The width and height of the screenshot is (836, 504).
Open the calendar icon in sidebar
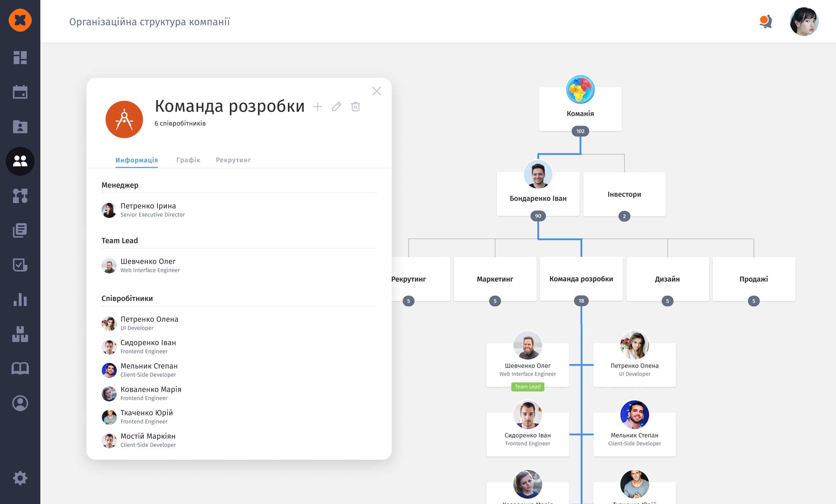click(x=20, y=92)
